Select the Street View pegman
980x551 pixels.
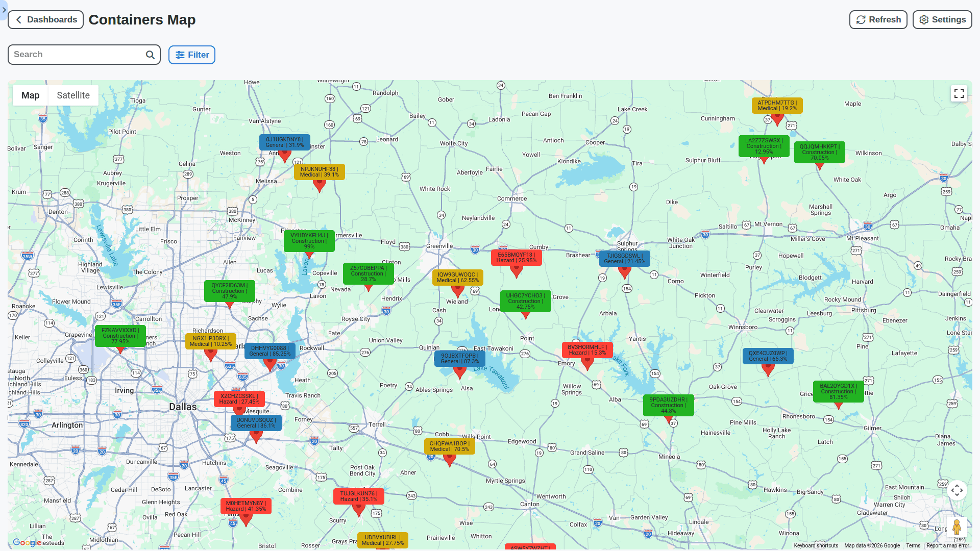pos(957,526)
